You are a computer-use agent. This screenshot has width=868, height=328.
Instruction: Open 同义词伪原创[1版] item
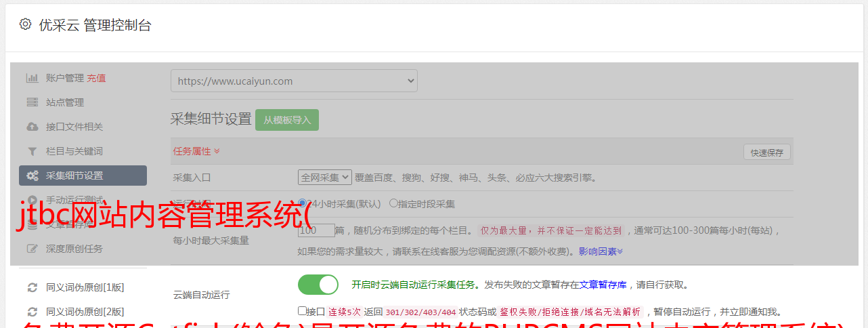click(85, 287)
